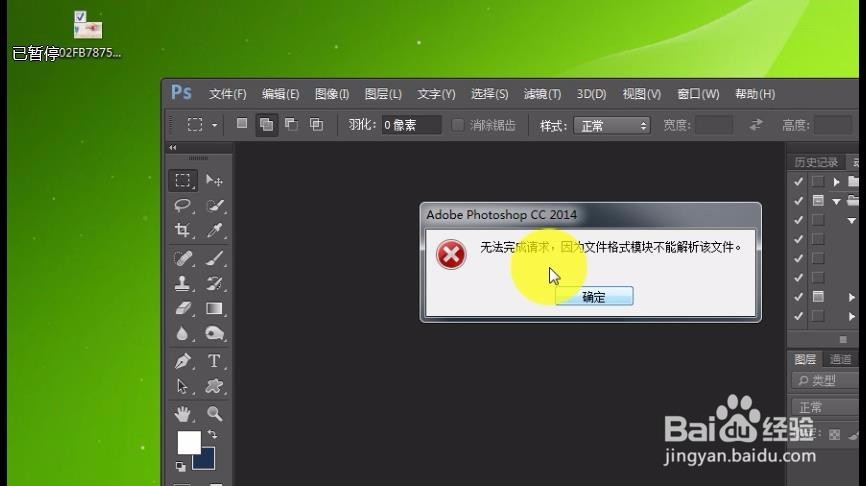The image size is (866, 486).
Task: Collapse the open folder action set
Action: 836,201
